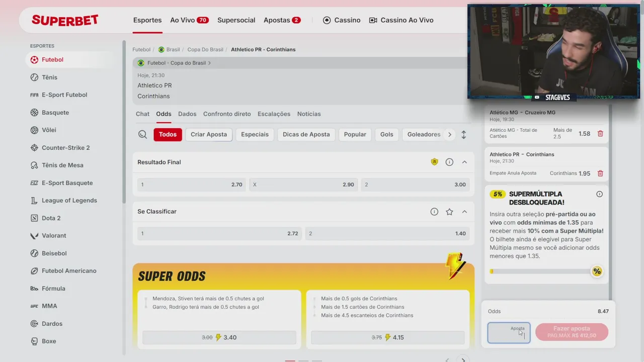The width and height of the screenshot is (644, 362).
Task: Open the Esportes main tab
Action: coord(147,20)
